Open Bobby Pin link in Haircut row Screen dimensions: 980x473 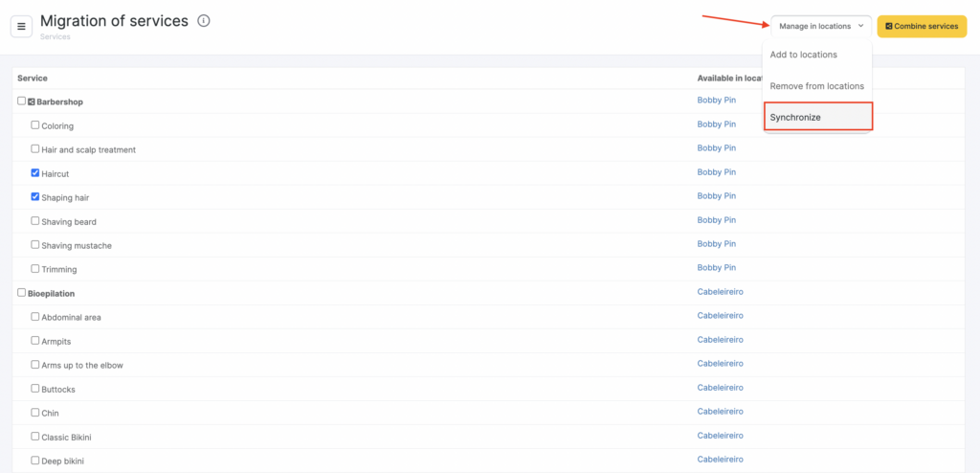click(x=716, y=172)
